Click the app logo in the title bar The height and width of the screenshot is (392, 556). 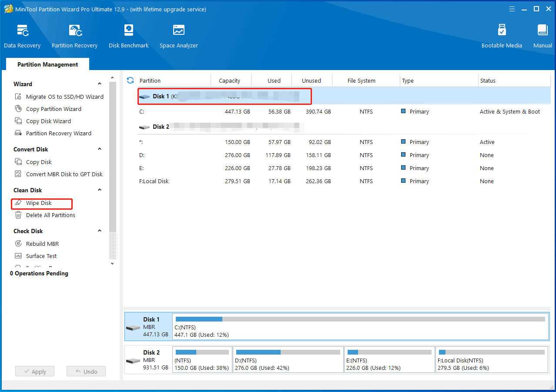click(x=9, y=9)
